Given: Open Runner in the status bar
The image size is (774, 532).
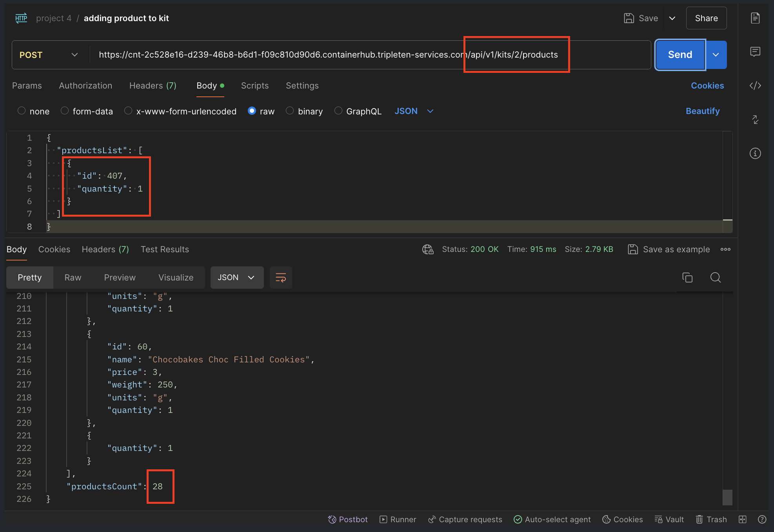Looking at the screenshot, I should (x=398, y=519).
